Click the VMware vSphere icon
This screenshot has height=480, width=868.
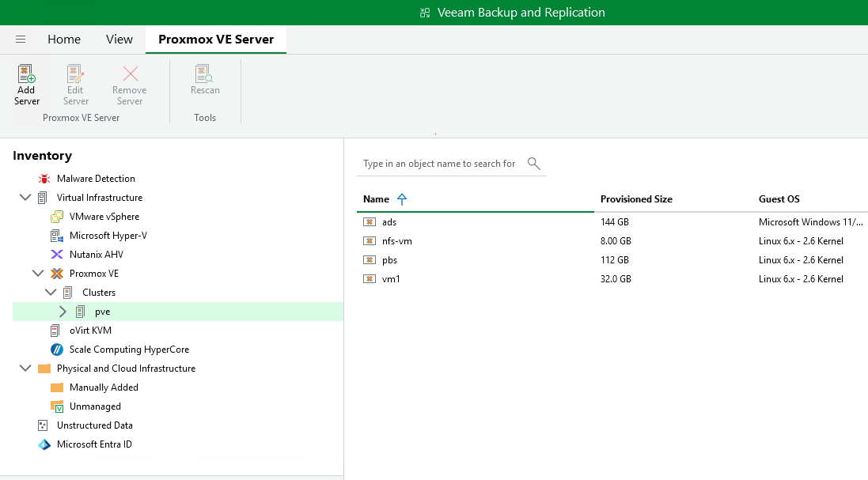coord(56,217)
